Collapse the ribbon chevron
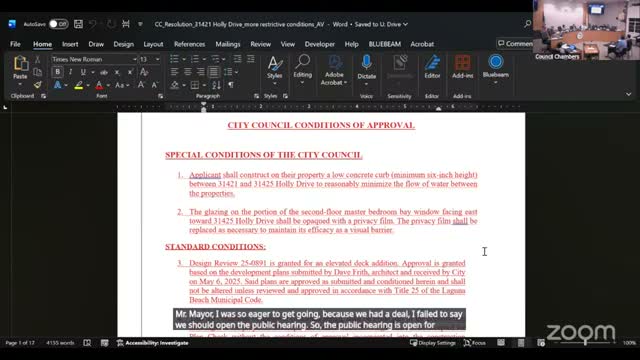The image size is (640, 360). point(629,94)
